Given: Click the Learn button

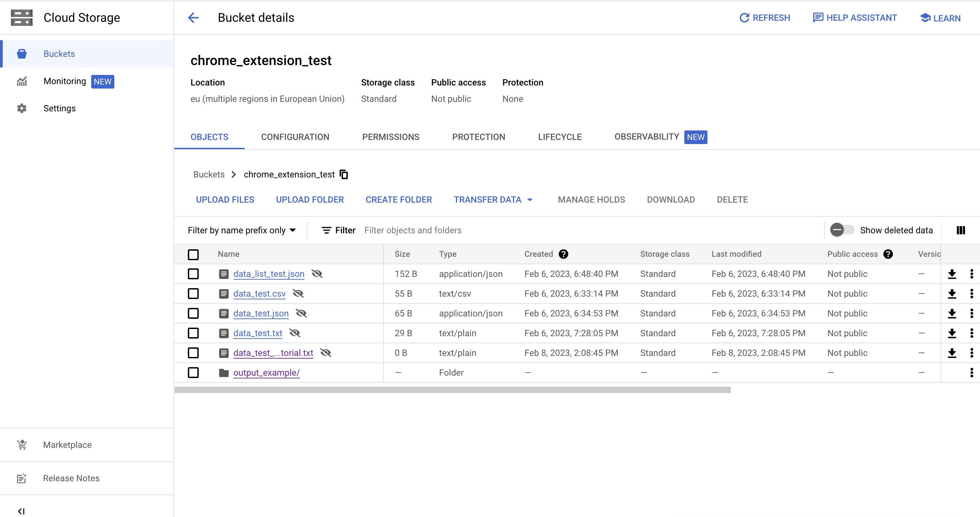Looking at the screenshot, I should click(940, 18).
